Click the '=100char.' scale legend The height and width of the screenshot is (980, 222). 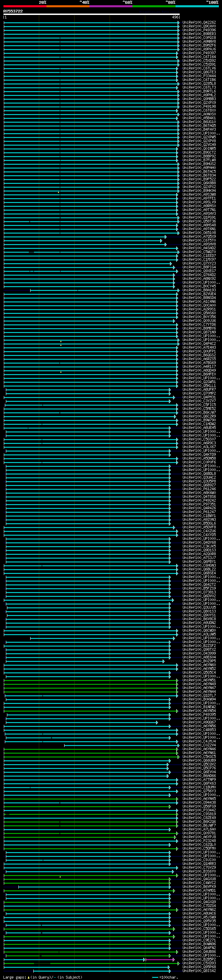point(165,977)
